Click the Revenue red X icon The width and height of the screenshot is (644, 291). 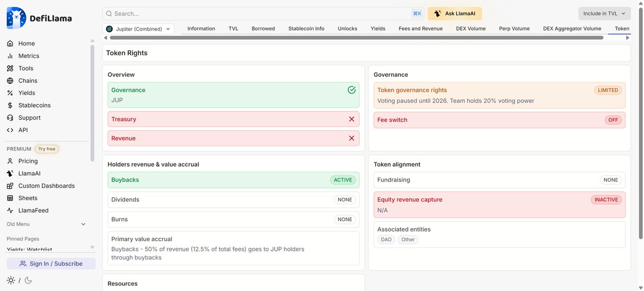352,138
